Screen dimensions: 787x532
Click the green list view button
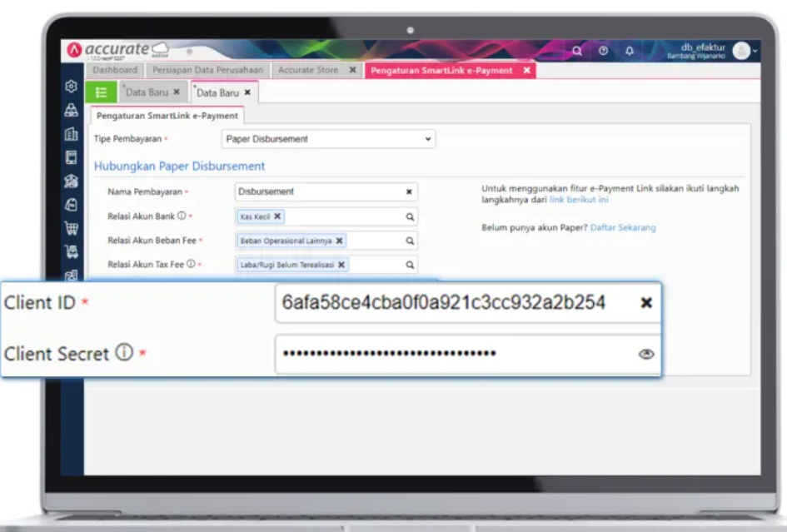pyautogui.click(x=101, y=92)
